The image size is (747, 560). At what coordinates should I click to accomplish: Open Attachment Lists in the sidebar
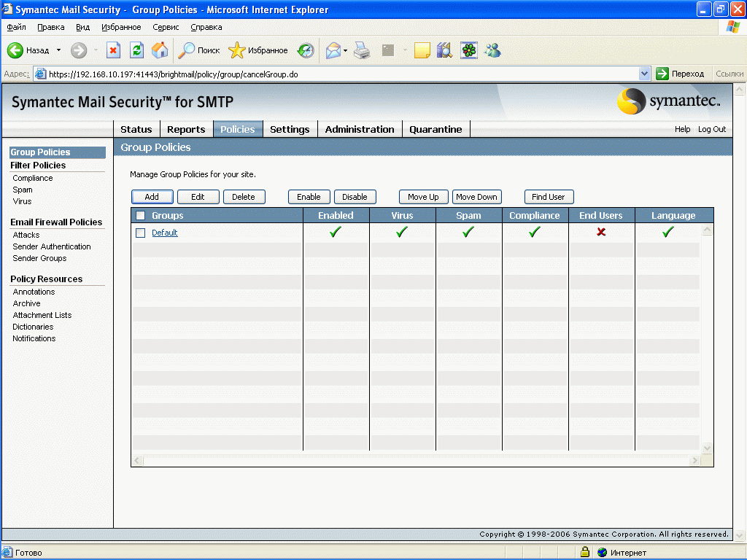[42, 315]
